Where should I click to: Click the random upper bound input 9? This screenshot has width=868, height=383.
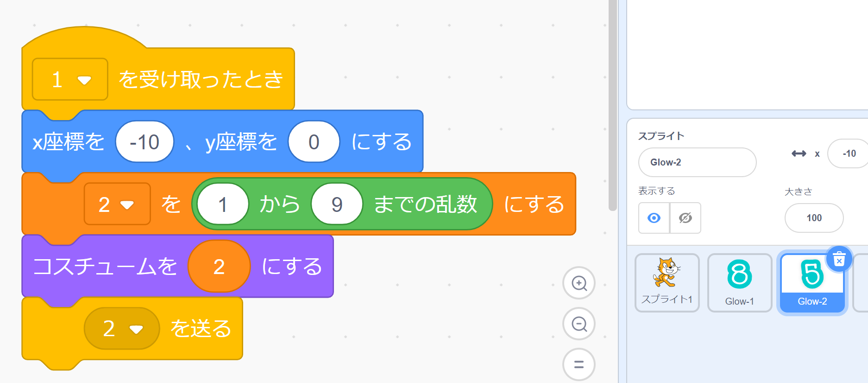(337, 204)
